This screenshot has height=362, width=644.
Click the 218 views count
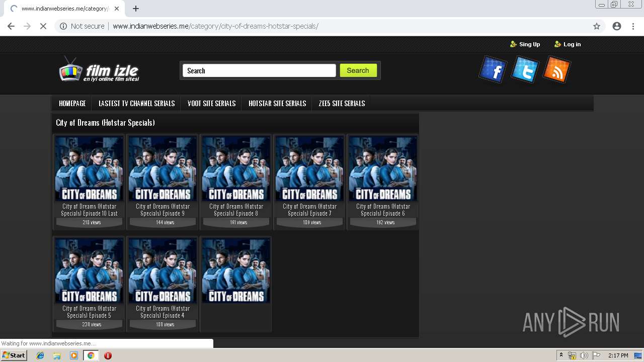92,222
